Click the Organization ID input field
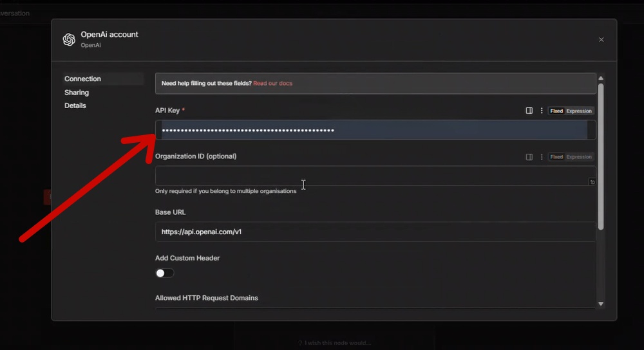 [x=375, y=176]
